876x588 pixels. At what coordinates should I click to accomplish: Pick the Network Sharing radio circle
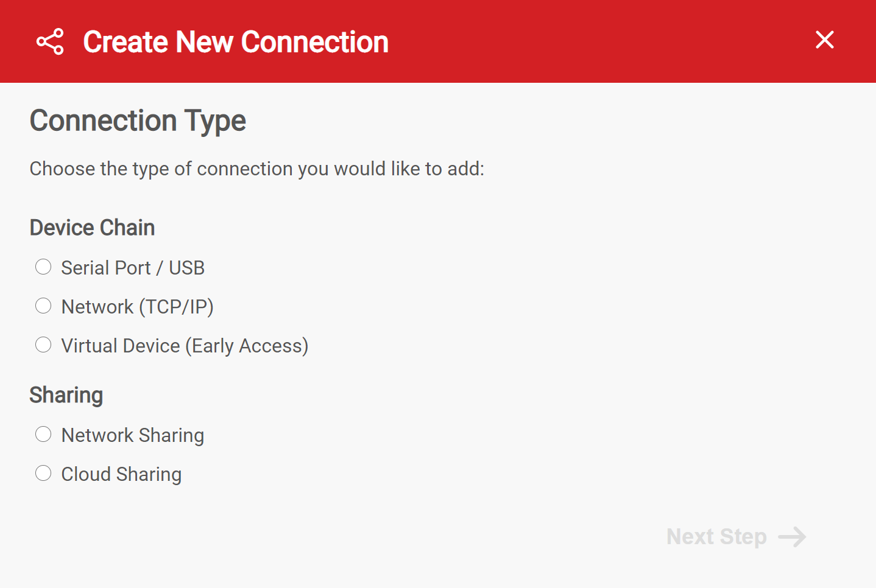(43, 434)
